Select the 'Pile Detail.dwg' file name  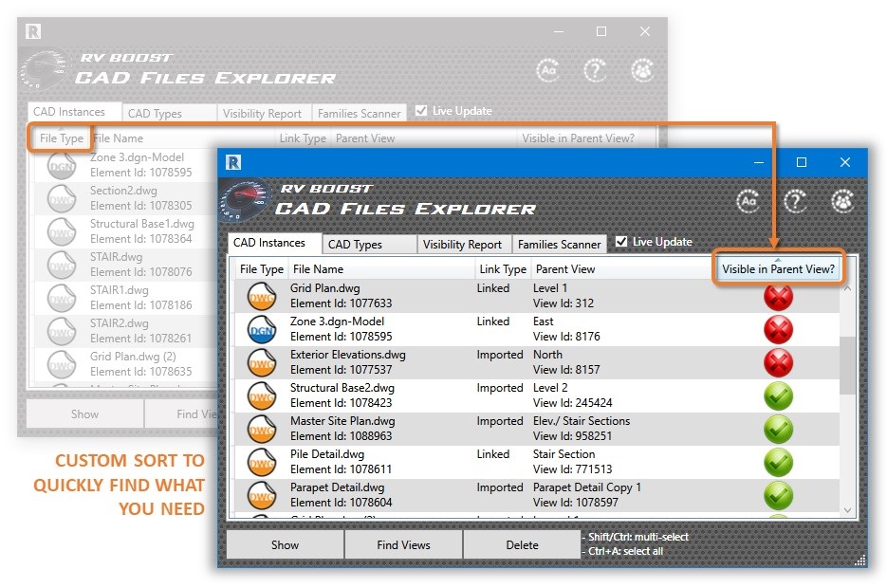[x=327, y=454]
